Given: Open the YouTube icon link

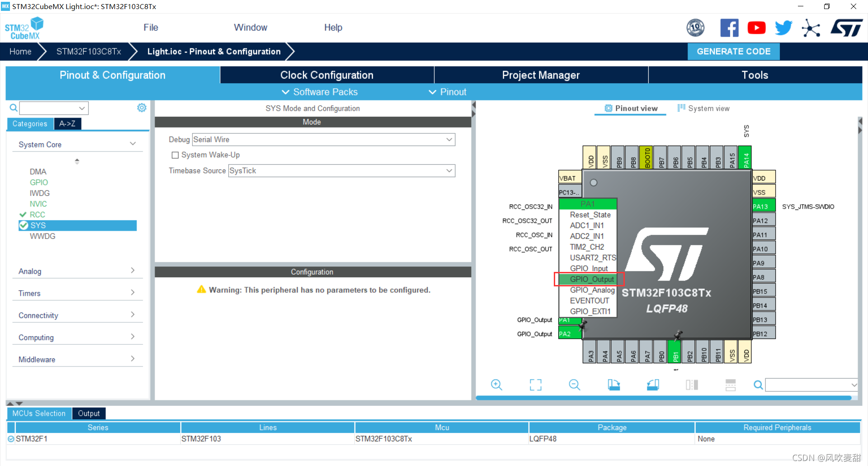Looking at the screenshot, I should point(756,28).
